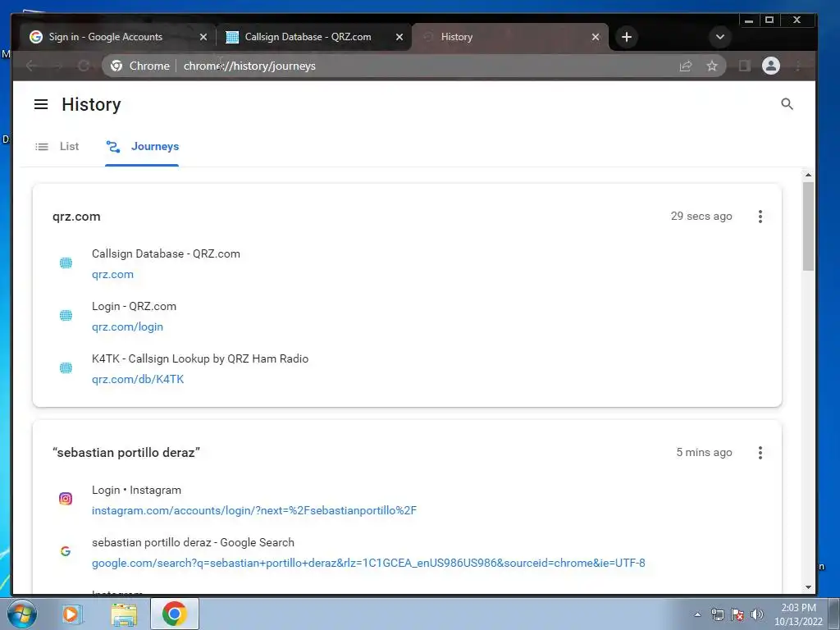
Task: Click the sebastian portillo deraz journey heading
Action: click(126, 453)
